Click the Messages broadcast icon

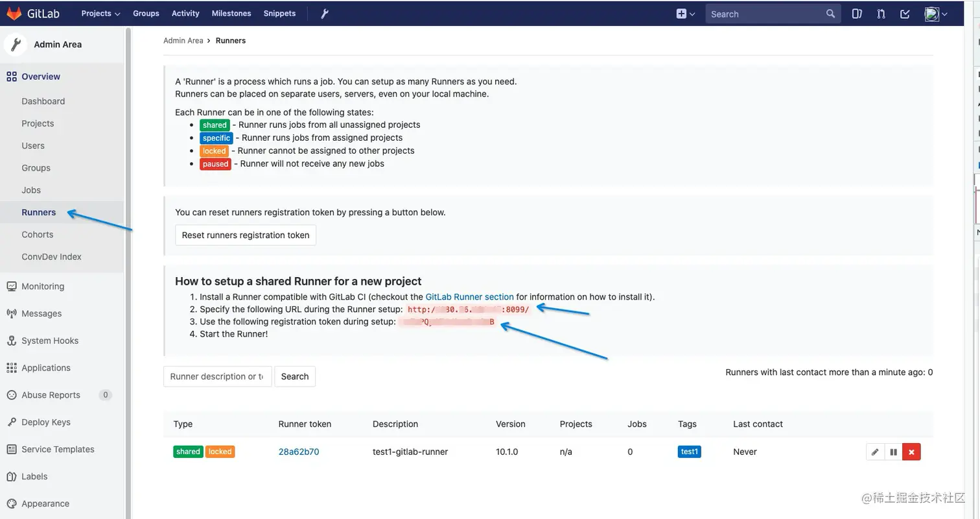click(x=11, y=313)
